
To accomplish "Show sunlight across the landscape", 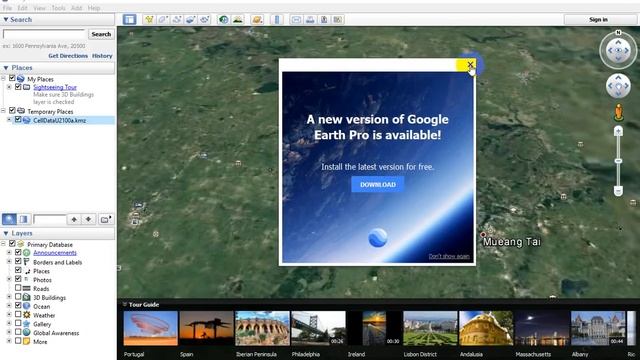I will pos(238,19).
